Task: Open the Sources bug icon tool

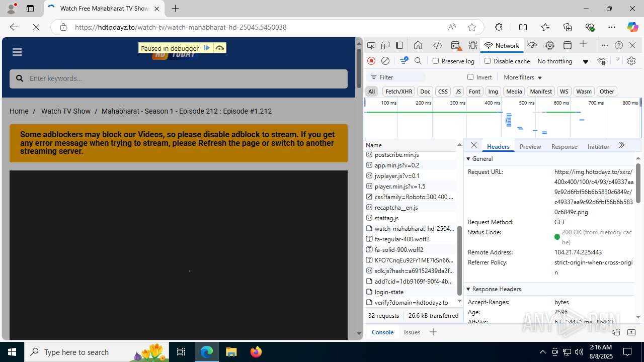Action: 473,45
